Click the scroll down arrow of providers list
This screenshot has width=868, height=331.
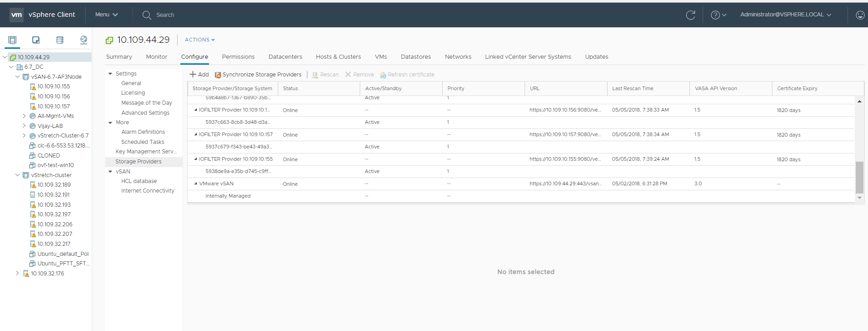[859, 198]
